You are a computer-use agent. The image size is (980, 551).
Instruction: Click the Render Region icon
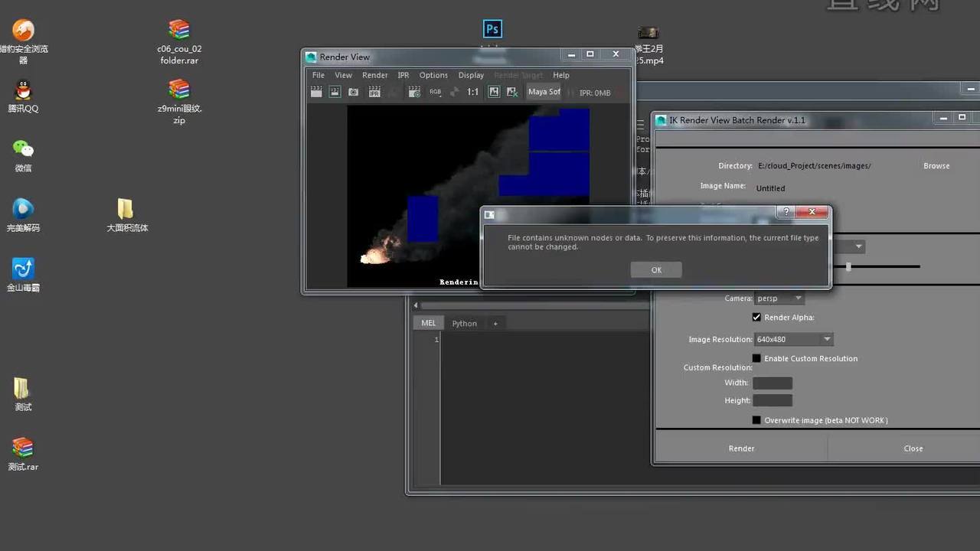coord(335,92)
